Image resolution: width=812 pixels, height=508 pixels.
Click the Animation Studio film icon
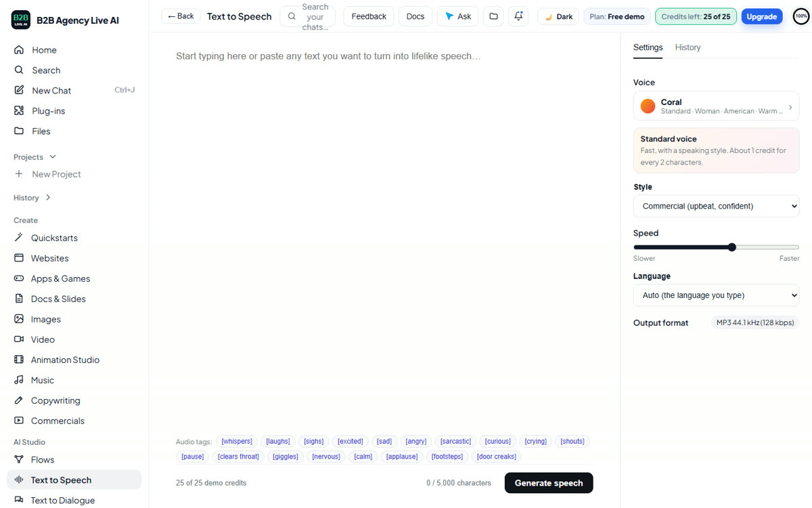point(19,360)
